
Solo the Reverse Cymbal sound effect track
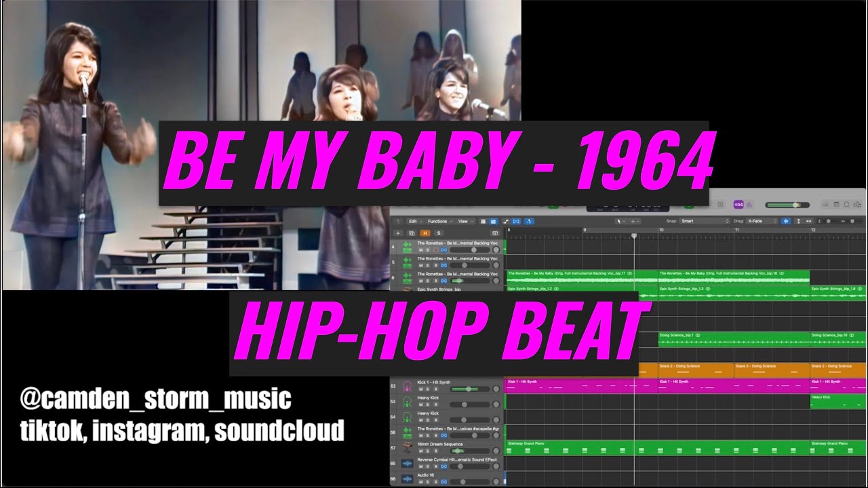[x=427, y=466]
